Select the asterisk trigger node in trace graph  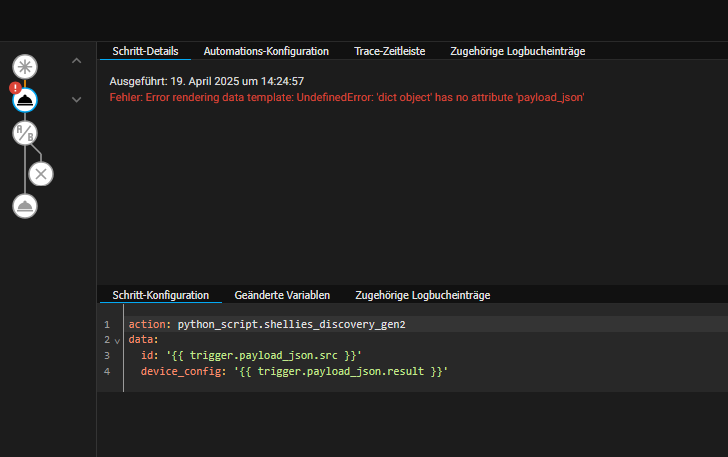(25, 67)
